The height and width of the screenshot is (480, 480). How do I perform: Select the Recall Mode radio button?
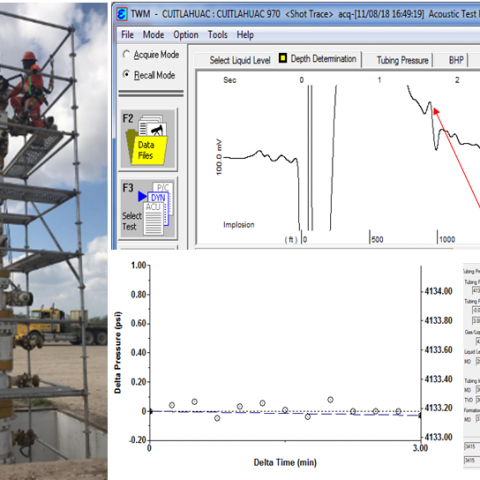click(x=126, y=75)
